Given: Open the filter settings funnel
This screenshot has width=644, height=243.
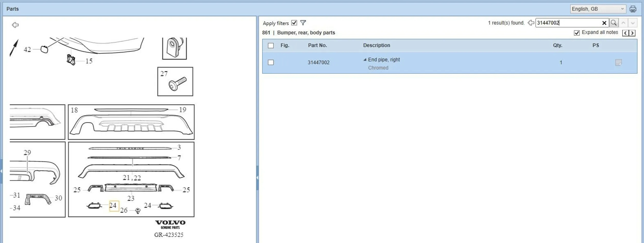Looking at the screenshot, I should [303, 23].
